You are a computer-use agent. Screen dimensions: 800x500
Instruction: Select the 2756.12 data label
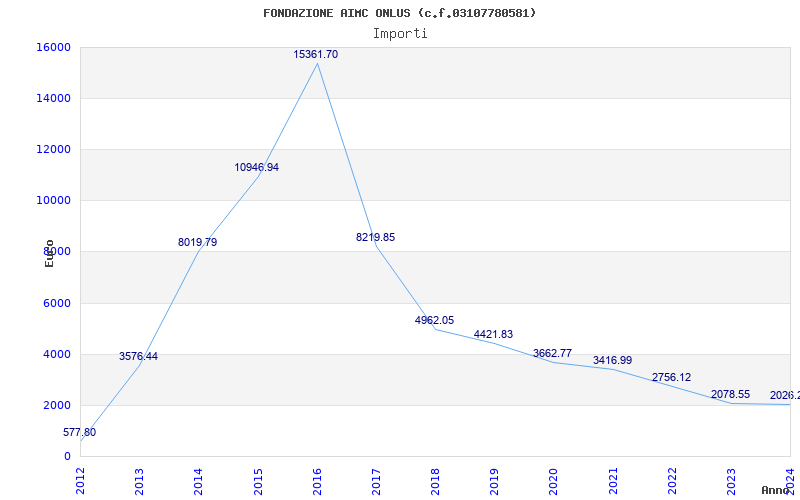point(671,378)
